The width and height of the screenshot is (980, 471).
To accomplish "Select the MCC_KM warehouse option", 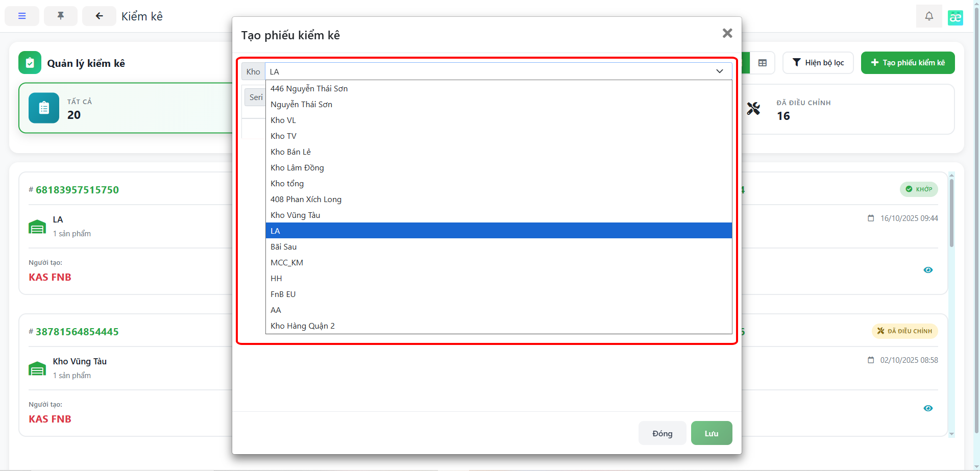I will (x=287, y=263).
